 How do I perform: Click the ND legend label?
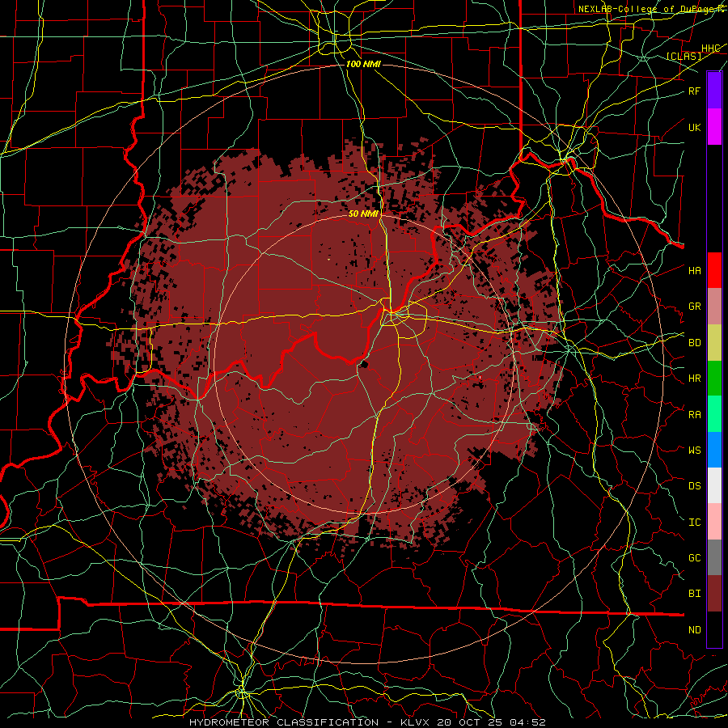point(694,630)
